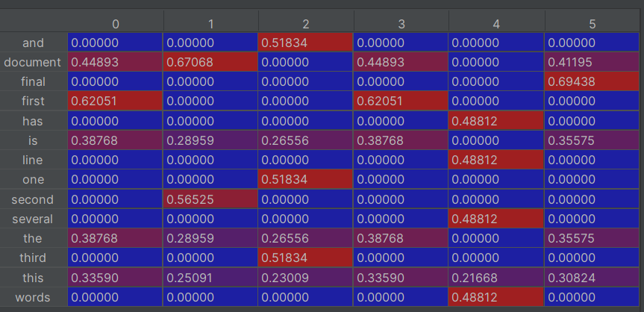Select cell 0.48812 in 'line' row
The height and width of the screenshot is (312, 644).
[x=496, y=160]
